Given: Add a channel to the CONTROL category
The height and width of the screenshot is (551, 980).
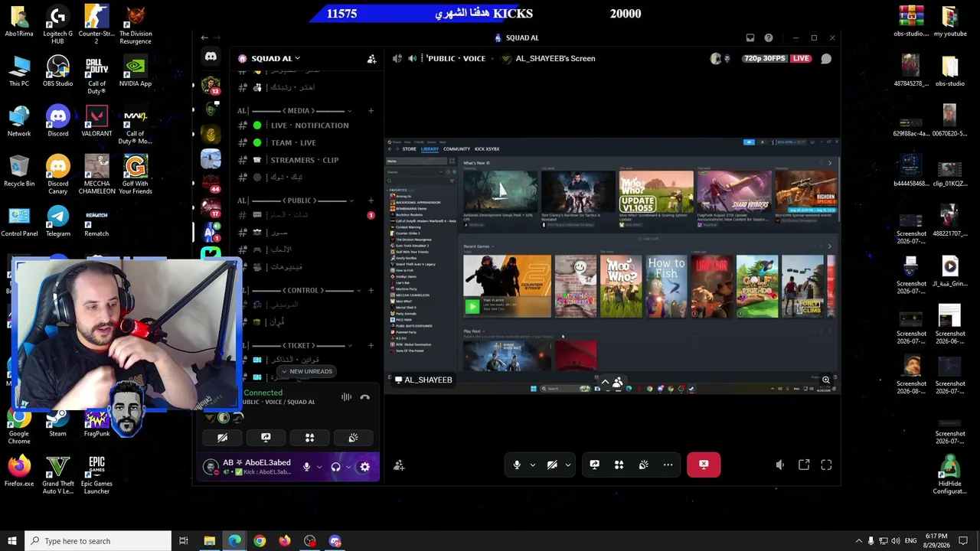Looking at the screenshot, I should (371, 290).
